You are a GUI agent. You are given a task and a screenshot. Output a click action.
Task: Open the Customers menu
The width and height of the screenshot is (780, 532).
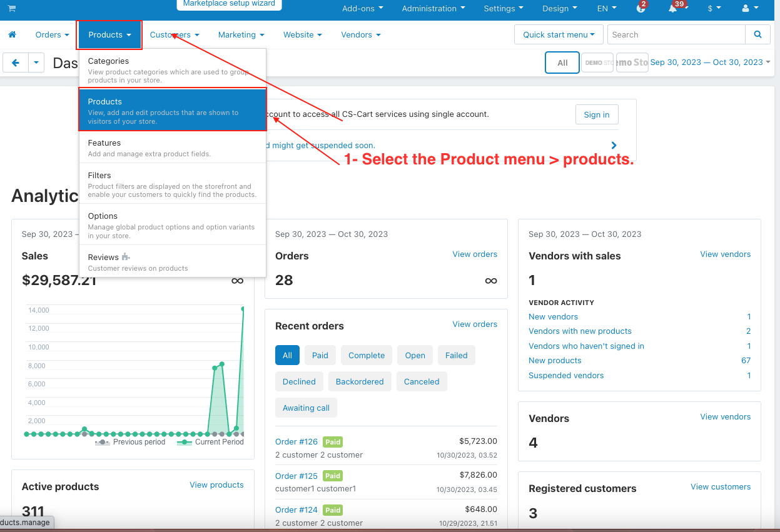click(x=175, y=35)
